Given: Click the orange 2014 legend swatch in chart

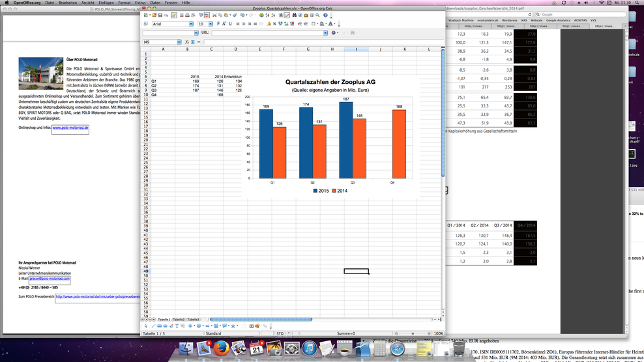Looking at the screenshot, I should [334, 191].
